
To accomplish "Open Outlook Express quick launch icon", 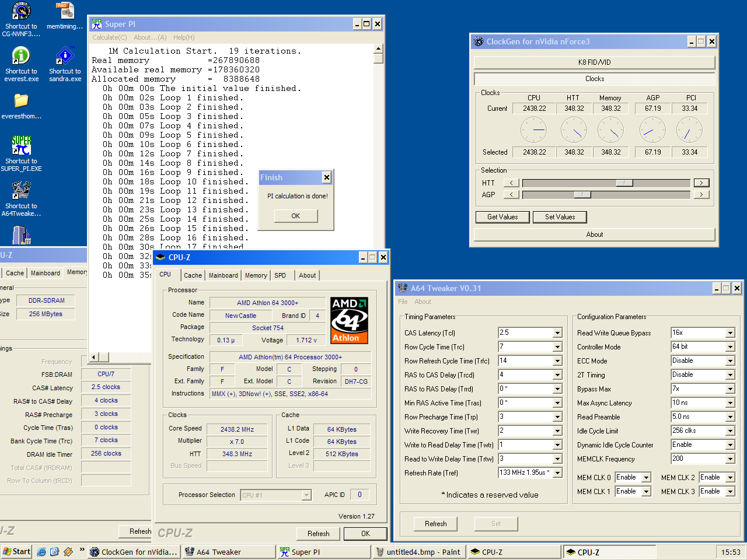I will coord(55,552).
